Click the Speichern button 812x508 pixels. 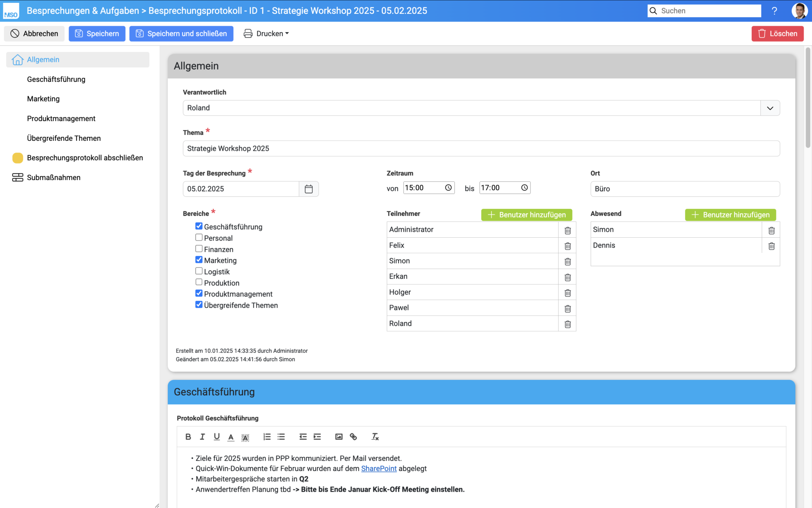(x=97, y=34)
